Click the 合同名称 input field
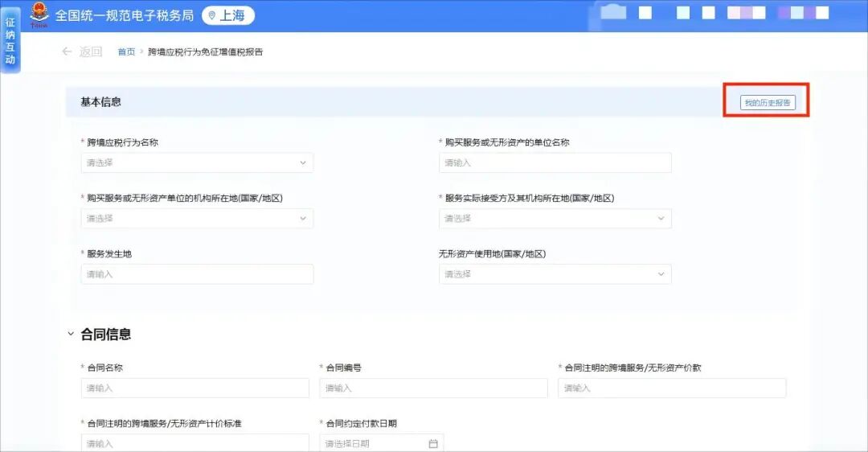This screenshot has width=868, height=452. (x=194, y=388)
